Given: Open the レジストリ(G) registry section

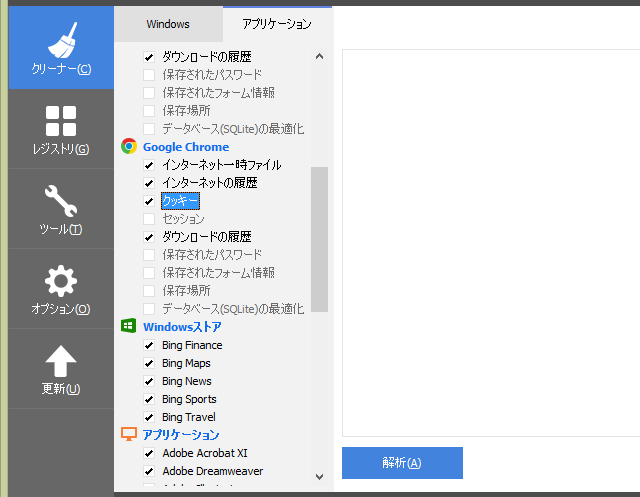Looking at the screenshot, I should (61, 129).
